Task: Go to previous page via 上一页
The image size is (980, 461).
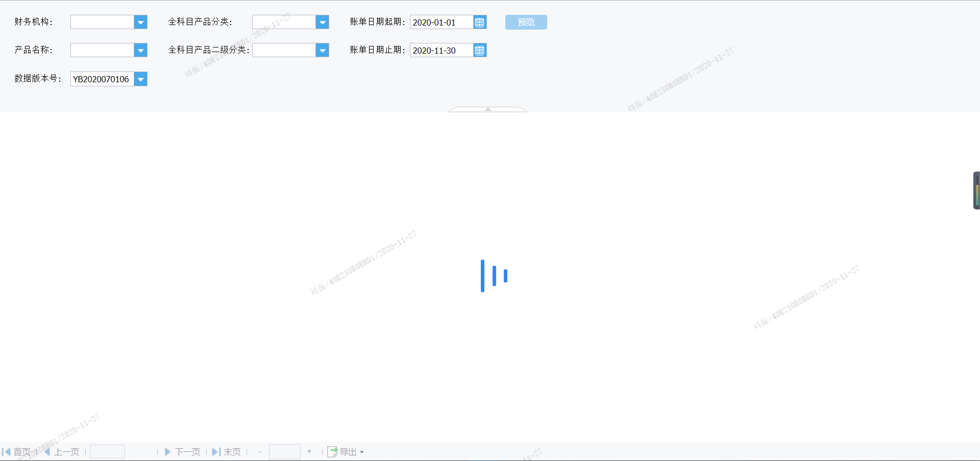Action: point(61,452)
